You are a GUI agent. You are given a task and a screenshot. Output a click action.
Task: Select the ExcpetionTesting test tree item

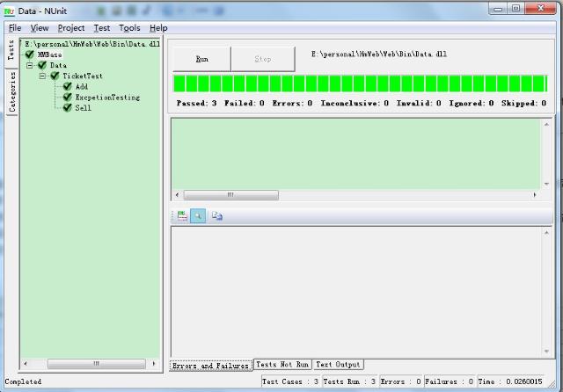pos(107,98)
